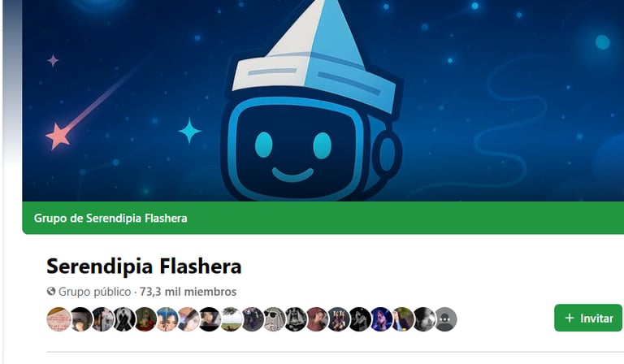Viewport: 624px width, 364px height.
Task: Click the pink shooting star in cover
Action: tap(58, 136)
